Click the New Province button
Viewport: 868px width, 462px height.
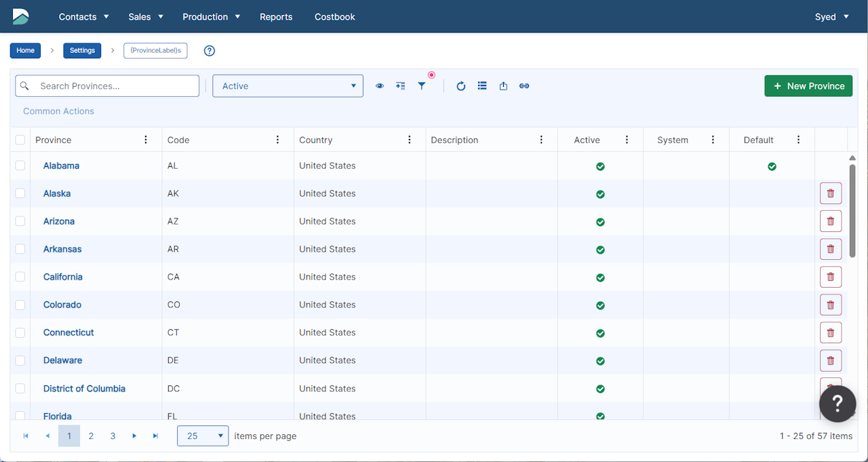pos(808,86)
